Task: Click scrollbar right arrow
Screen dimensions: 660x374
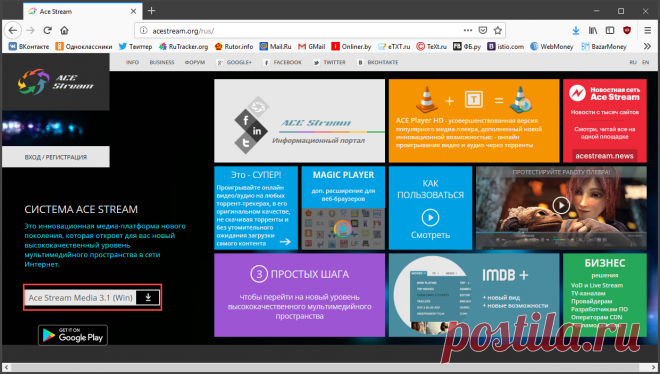Action: [654, 367]
